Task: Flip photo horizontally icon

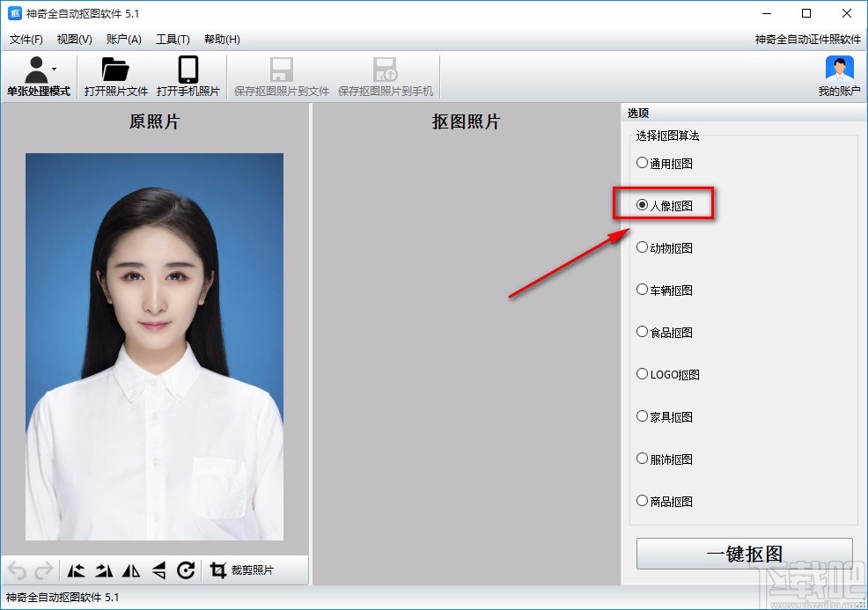Action: (x=131, y=570)
